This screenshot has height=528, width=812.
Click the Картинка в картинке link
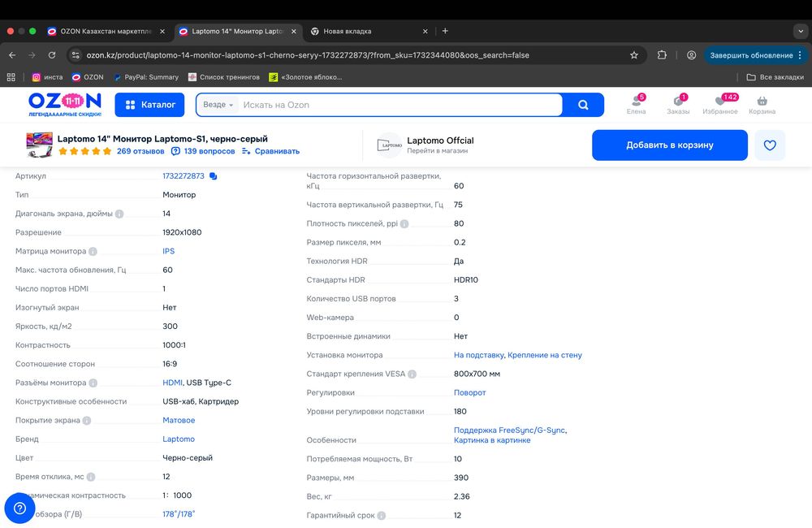[492, 440]
